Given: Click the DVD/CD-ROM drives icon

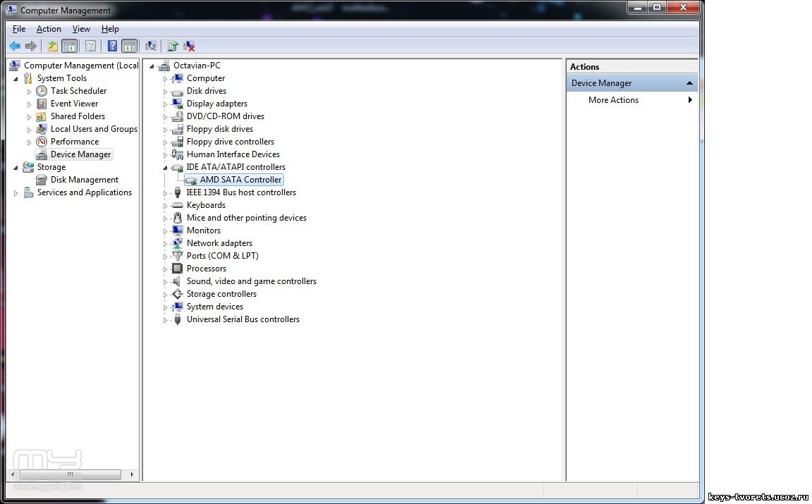Looking at the screenshot, I should 177,116.
